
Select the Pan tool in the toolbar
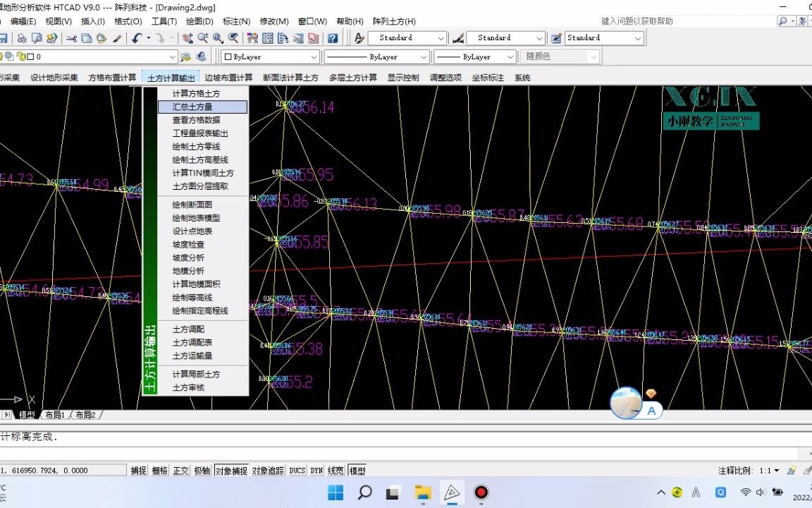tap(188, 38)
